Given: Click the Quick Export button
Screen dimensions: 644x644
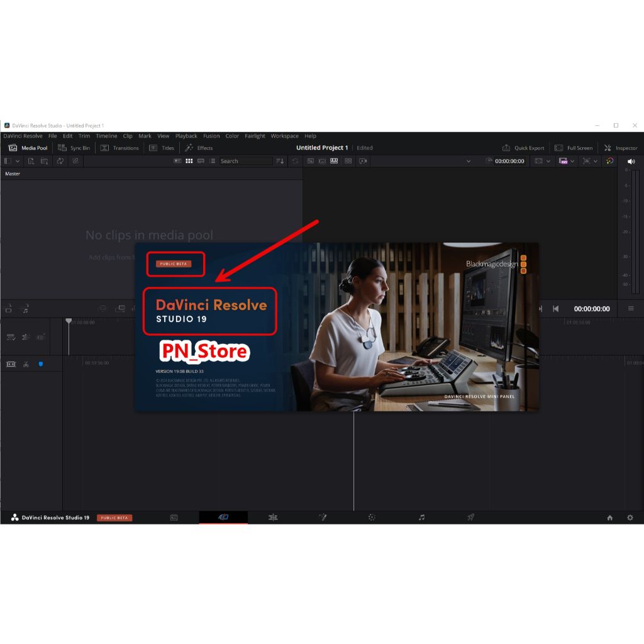Looking at the screenshot, I should pyautogui.click(x=523, y=148).
